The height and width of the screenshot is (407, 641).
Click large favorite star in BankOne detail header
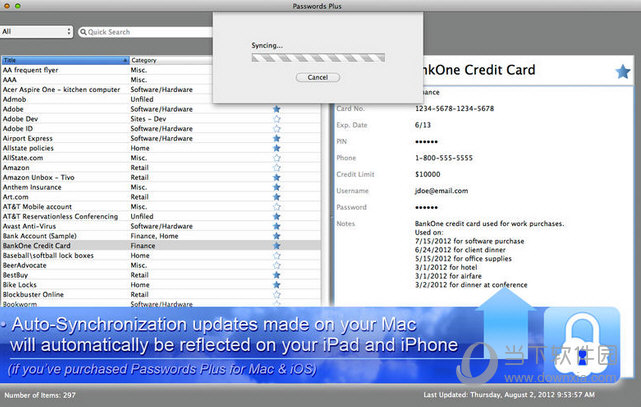tap(623, 72)
